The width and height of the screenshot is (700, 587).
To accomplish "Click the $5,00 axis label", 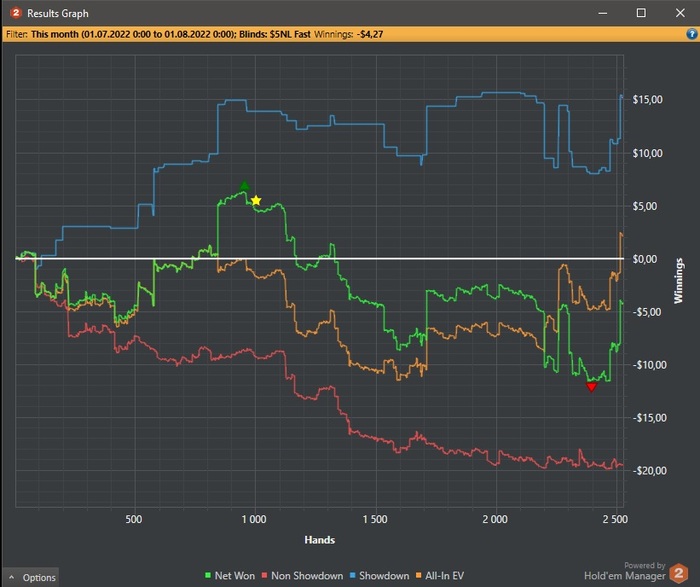I will coord(645,206).
